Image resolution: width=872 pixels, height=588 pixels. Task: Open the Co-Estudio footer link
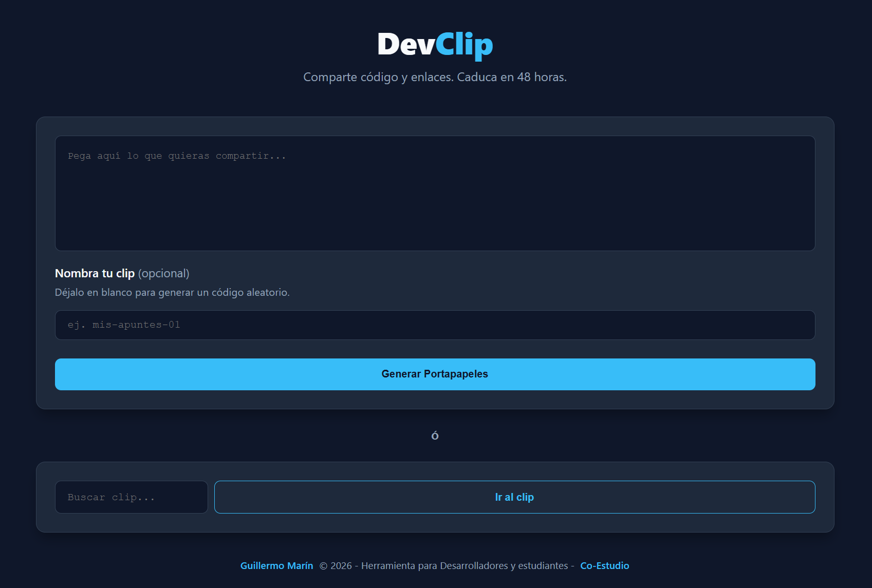click(x=604, y=565)
